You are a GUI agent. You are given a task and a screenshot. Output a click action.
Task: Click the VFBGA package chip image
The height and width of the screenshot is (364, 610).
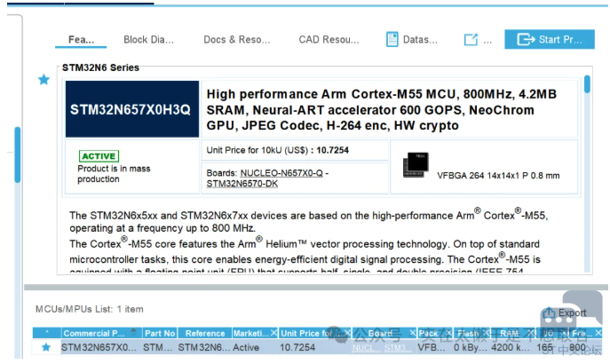(x=416, y=165)
